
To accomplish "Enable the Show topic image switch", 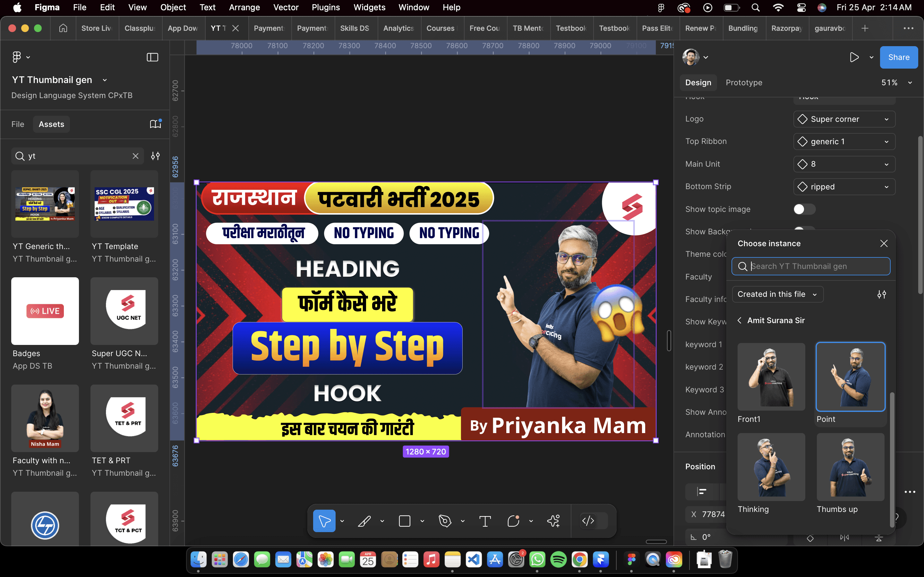I will [804, 209].
